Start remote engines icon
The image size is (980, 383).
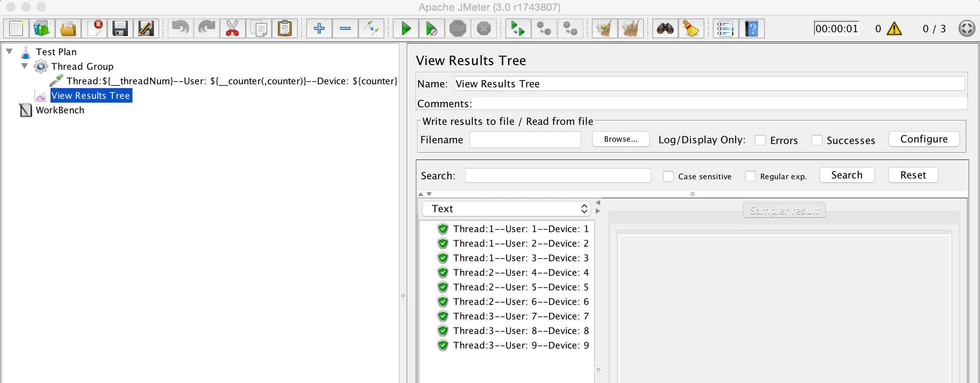click(518, 28)
